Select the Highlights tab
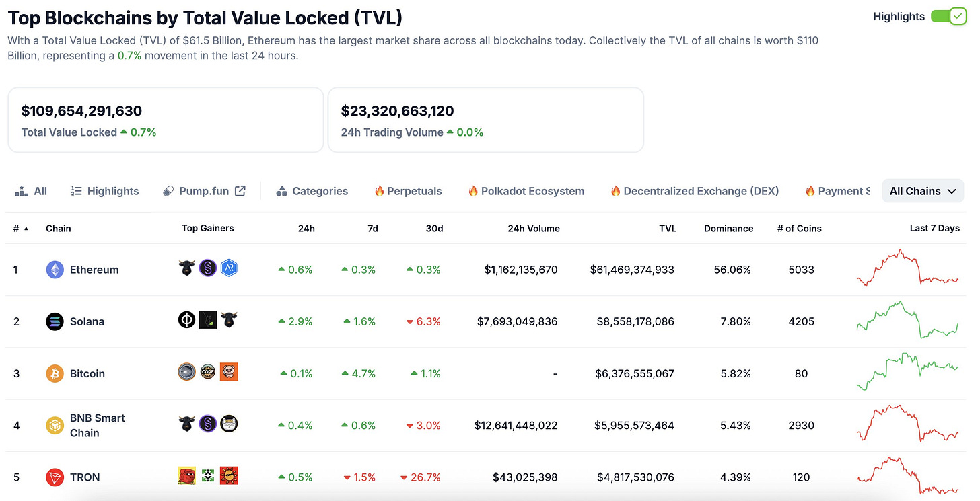 (x=104, y=191)
